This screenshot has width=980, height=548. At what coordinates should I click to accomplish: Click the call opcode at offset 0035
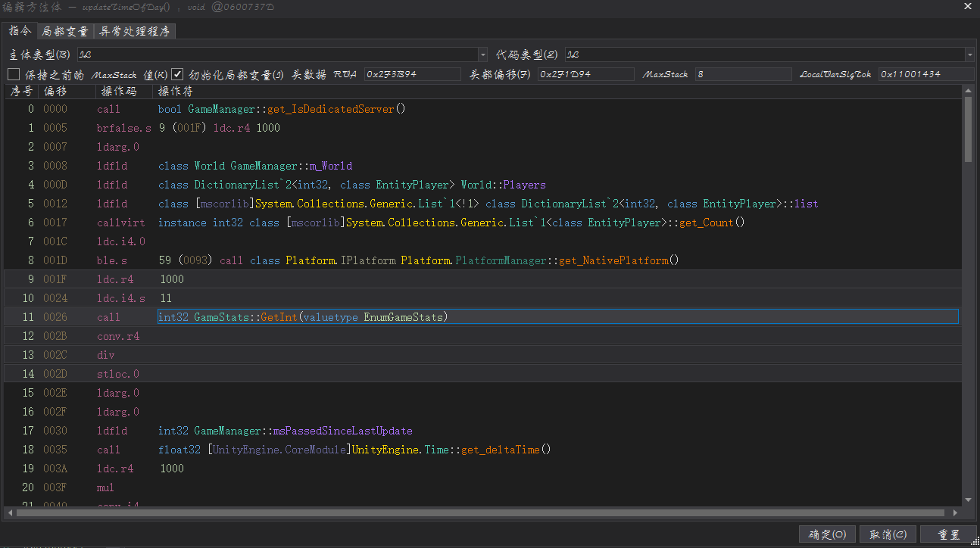[109, 450]
